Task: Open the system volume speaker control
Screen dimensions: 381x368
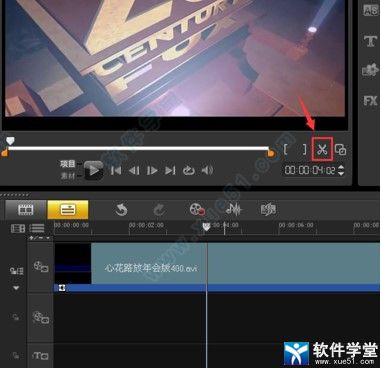Action: [207, 171]
